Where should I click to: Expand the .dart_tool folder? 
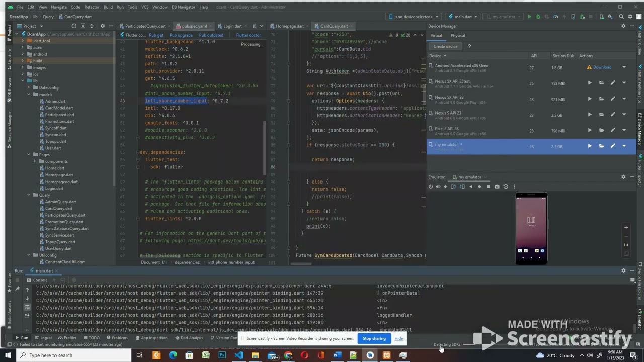[23, 41]
